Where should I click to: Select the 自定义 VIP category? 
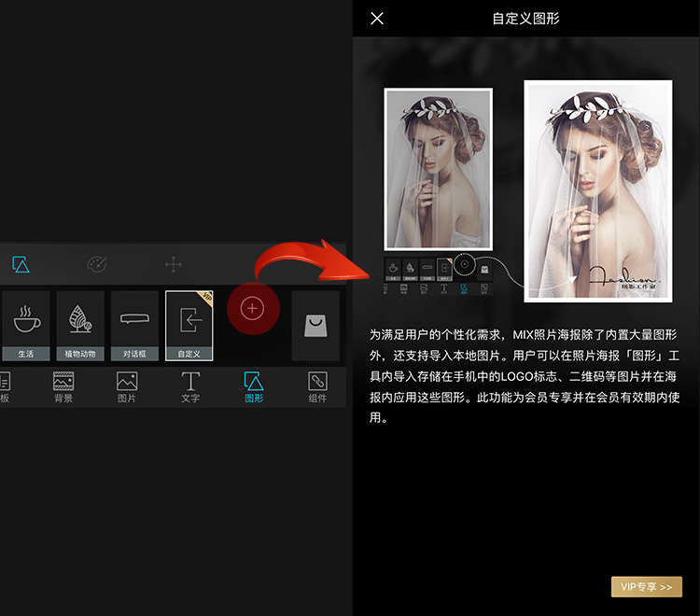point(189,326)
